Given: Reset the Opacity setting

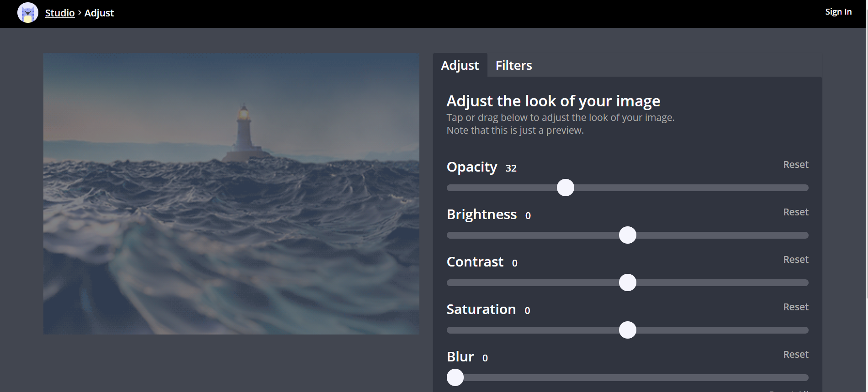Looking at the screenshot, I should tap(796, 165).
